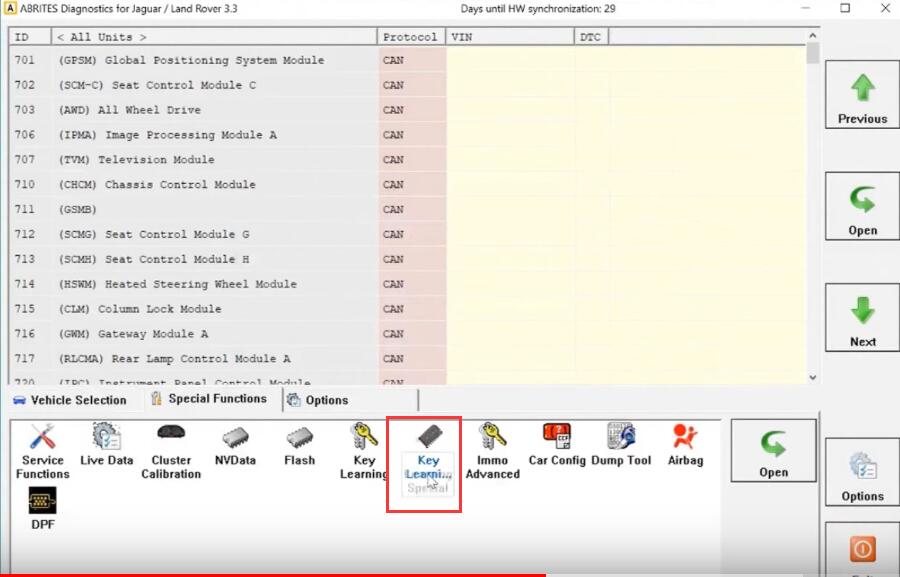Click the Next down-arrow button
Viewport: 900px width, 577px height.
point(862,317)
